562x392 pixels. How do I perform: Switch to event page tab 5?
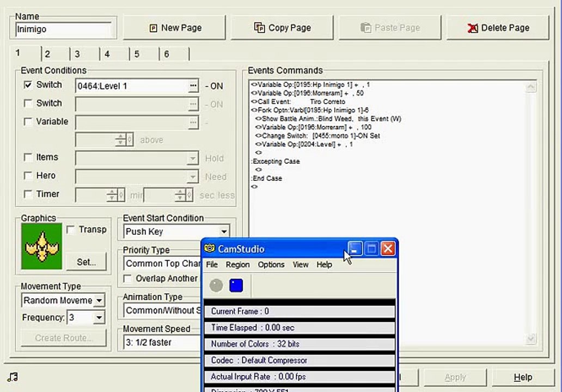(144, 54)
